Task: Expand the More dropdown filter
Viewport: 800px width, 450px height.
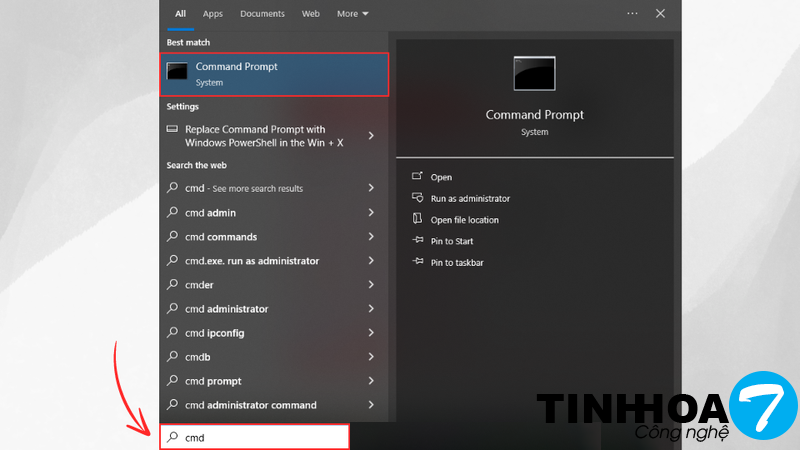Action: point(352,14)
